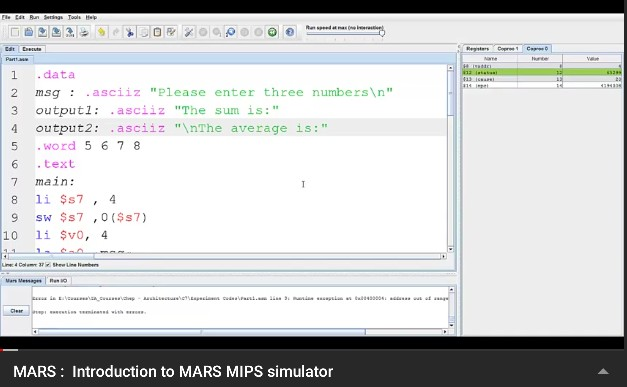Switch to the Execute tab
The image size is (627, 387).
tap(32, 49)
